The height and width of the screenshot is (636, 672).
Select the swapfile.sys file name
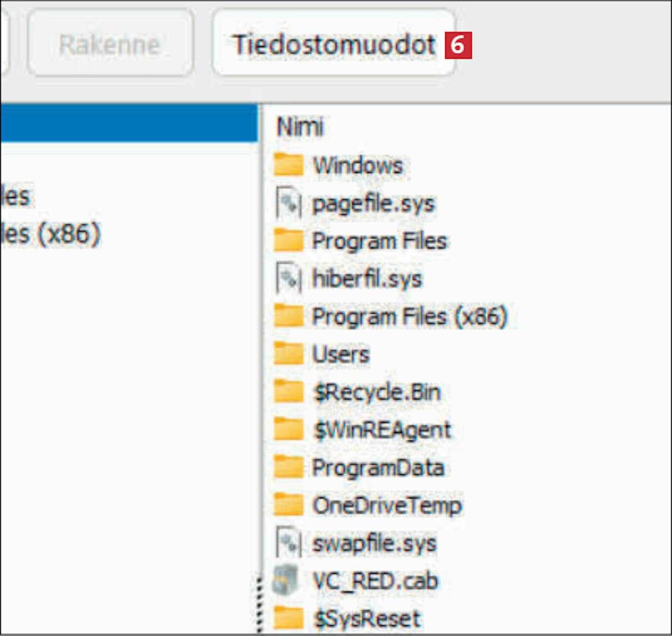tap(375, 544)
